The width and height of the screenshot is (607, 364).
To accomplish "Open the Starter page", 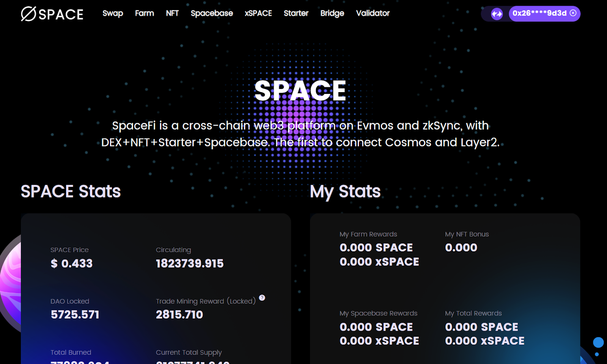I will 296,13.
